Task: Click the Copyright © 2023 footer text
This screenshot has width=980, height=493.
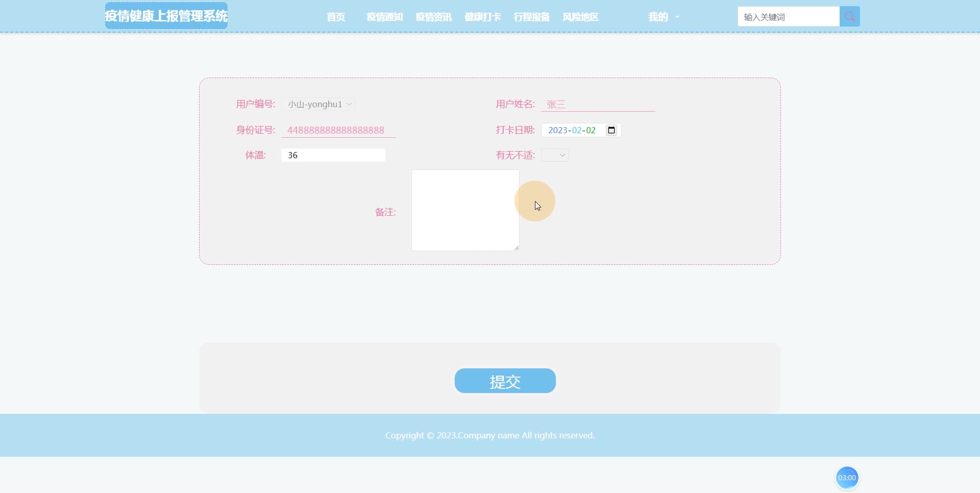Action: tap(490, 435)
